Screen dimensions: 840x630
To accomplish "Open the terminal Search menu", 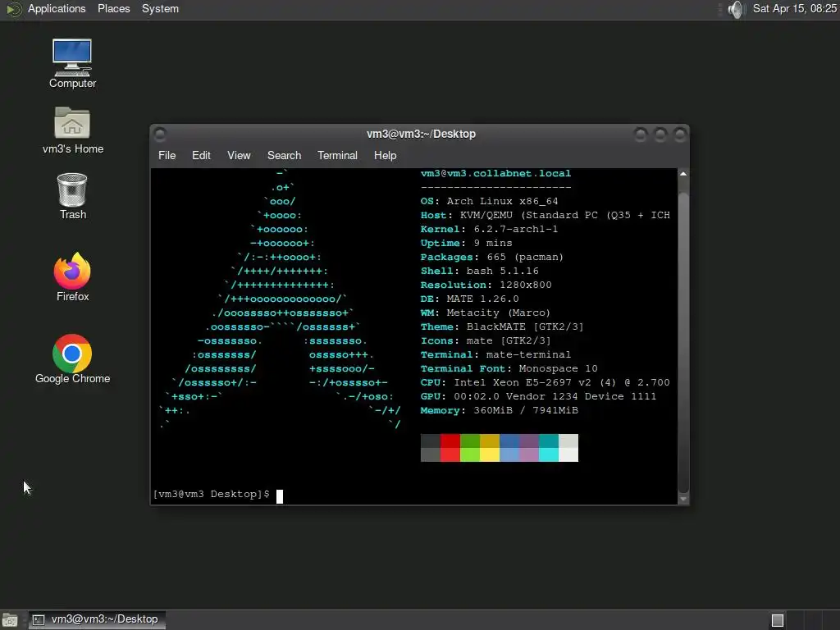I will coord(284,155).
